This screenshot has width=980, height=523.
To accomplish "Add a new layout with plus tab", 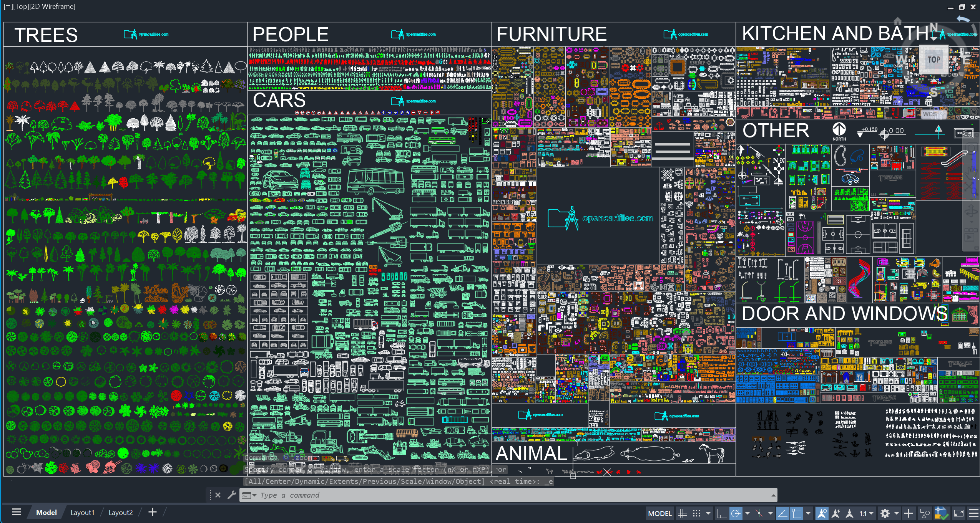I will 153,512.
